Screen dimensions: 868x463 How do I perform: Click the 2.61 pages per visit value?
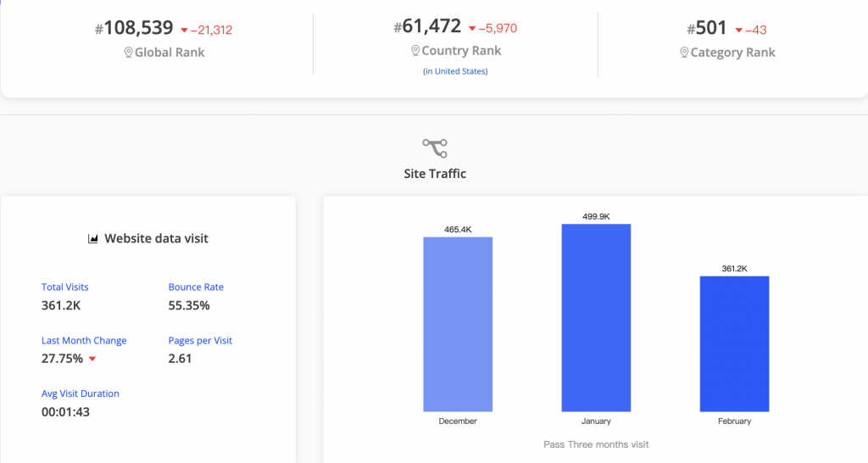coord(180,359)
